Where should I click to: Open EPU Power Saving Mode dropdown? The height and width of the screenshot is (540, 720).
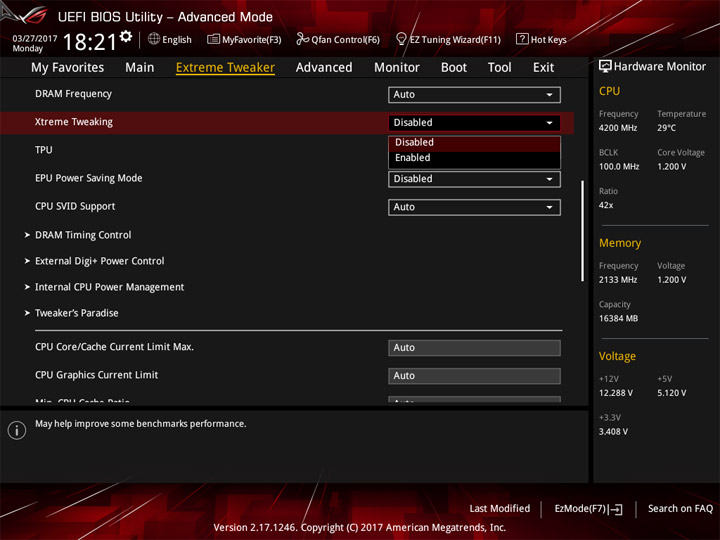(x=474, y=179)
